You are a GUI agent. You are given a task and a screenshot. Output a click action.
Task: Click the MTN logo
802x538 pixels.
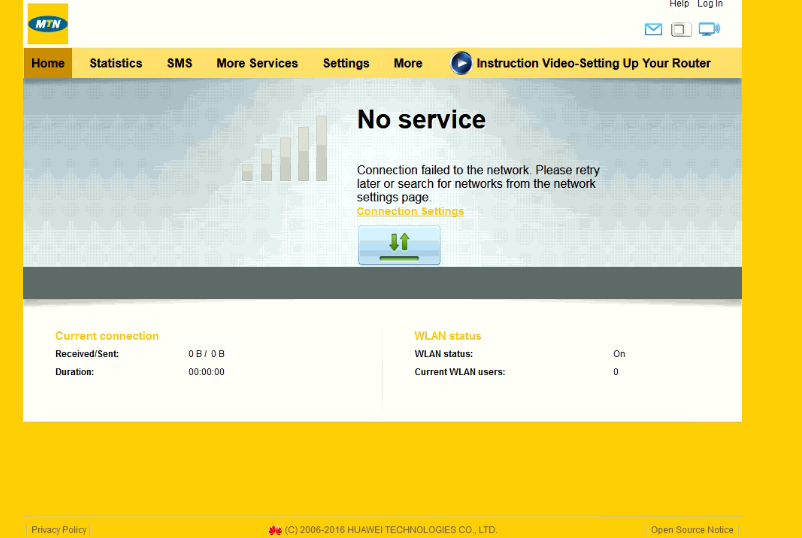point(48,24)
